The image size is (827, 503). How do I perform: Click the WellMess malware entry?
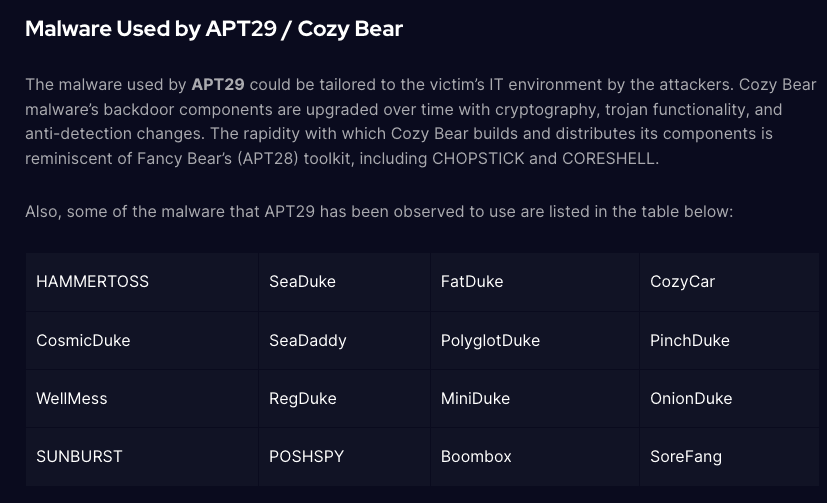pos(71,398)
